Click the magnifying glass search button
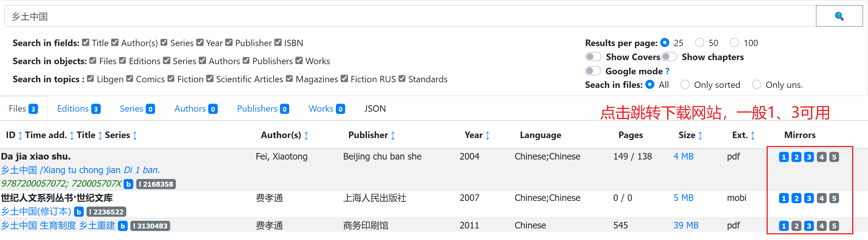Screen dimensions: 868x240 (839, 16)
